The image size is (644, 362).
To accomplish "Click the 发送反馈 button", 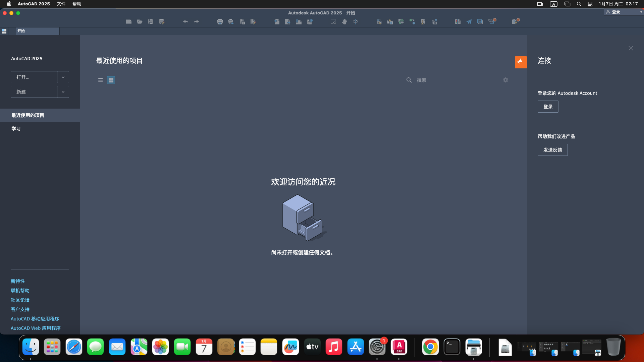I will [552, 150].
